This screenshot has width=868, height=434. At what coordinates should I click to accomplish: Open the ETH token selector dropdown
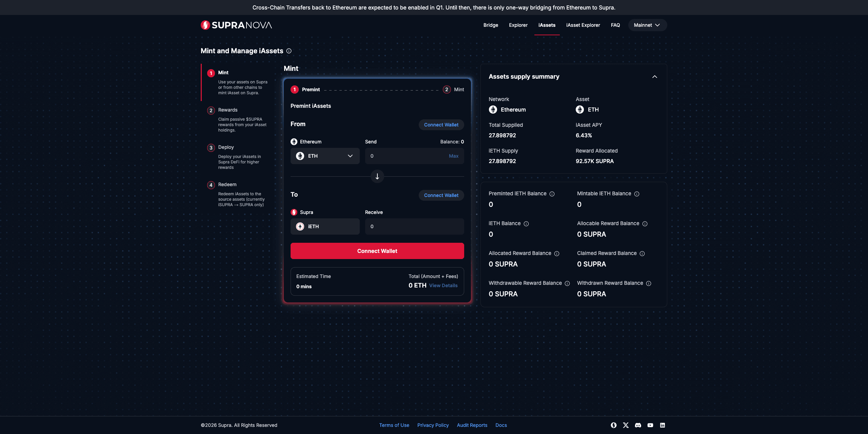pyautogui.click(x=325, y=156)
